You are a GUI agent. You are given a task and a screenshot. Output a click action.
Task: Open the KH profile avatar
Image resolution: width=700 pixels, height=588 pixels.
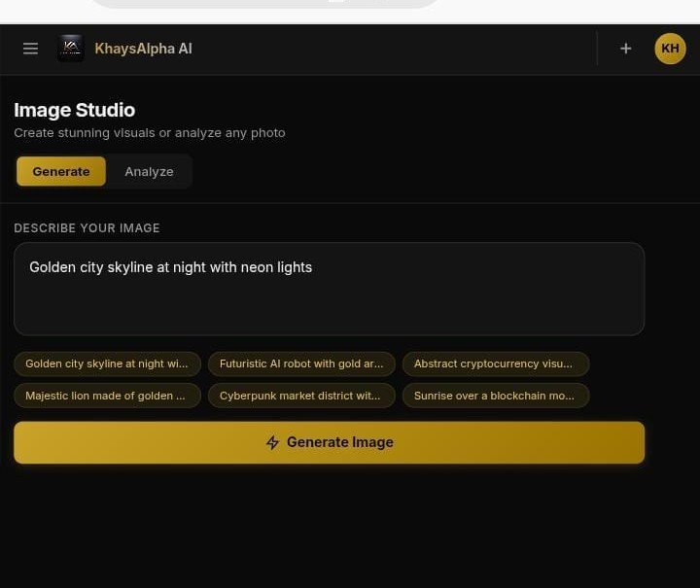pos(670,49)
